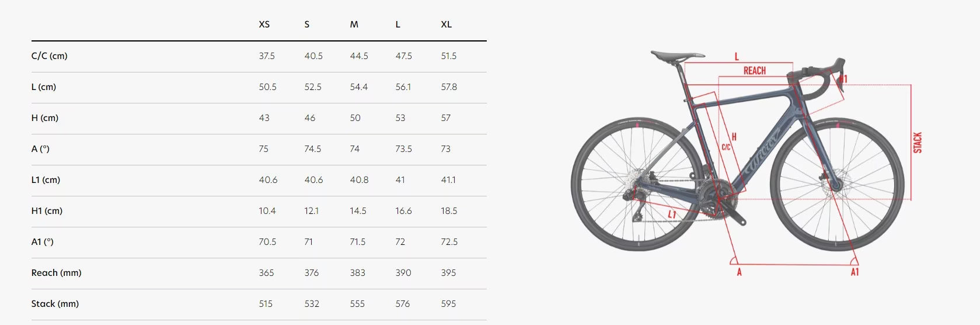Click the M size column header

click(354, 25)
